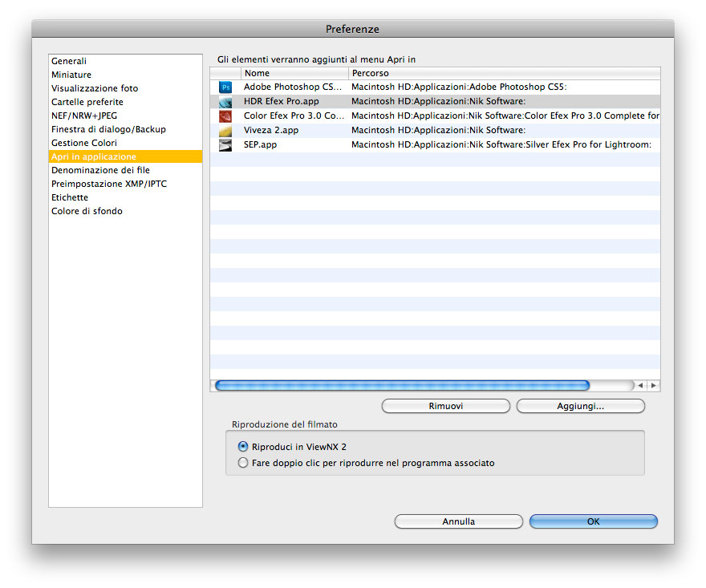Click the scroll left arrow

pos(640,385)
